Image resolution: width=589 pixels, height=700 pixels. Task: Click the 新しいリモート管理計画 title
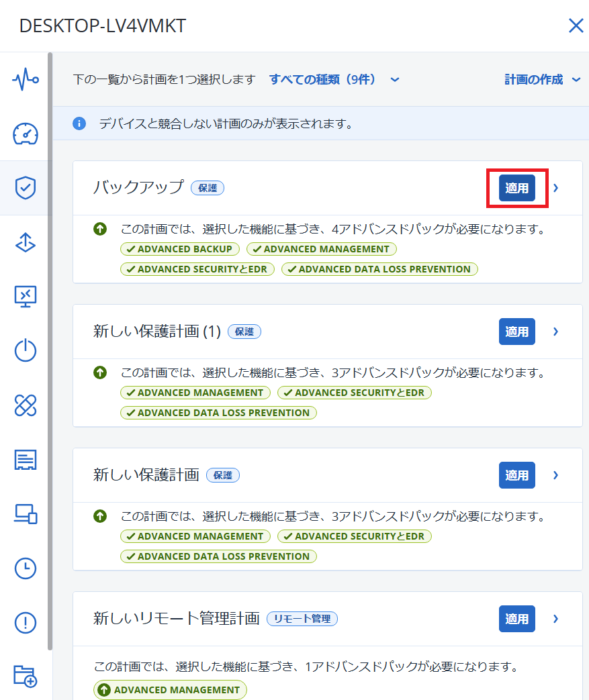click(177, 618)
